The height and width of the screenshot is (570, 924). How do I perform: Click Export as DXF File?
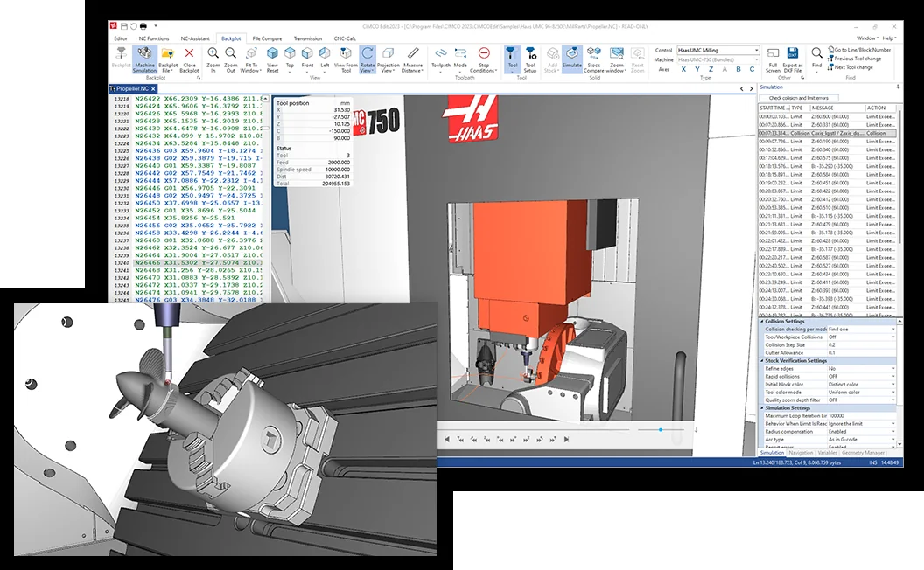pyautogui.click(x=793, y=60)
